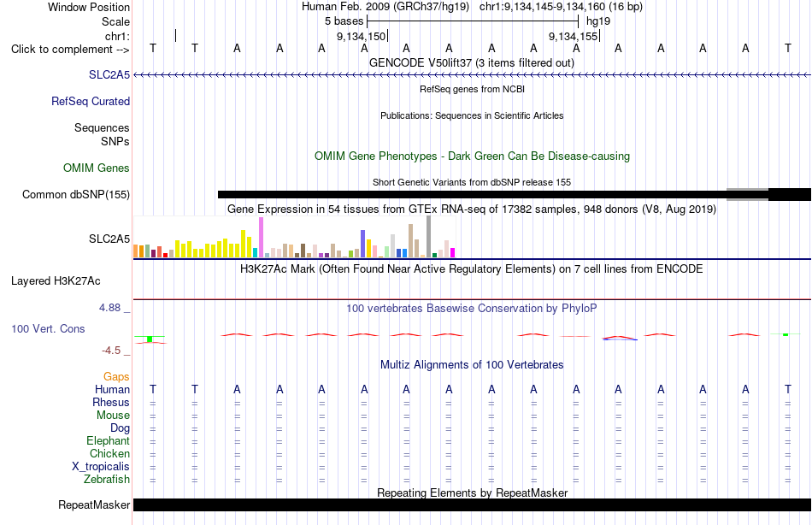Click the Window Position label

(89, 7)
